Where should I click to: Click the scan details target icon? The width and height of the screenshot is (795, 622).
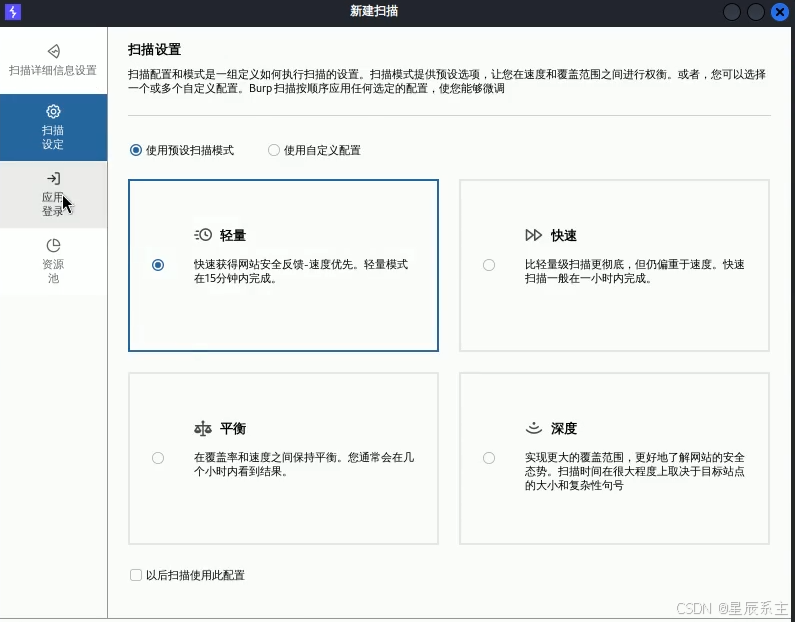pyautogui.click(x=54, y=51)
